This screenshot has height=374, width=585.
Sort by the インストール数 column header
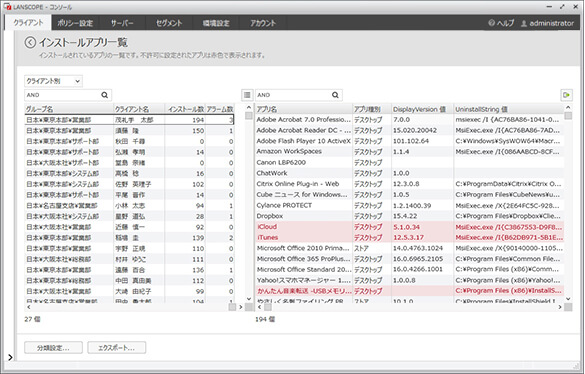point(185,109)
